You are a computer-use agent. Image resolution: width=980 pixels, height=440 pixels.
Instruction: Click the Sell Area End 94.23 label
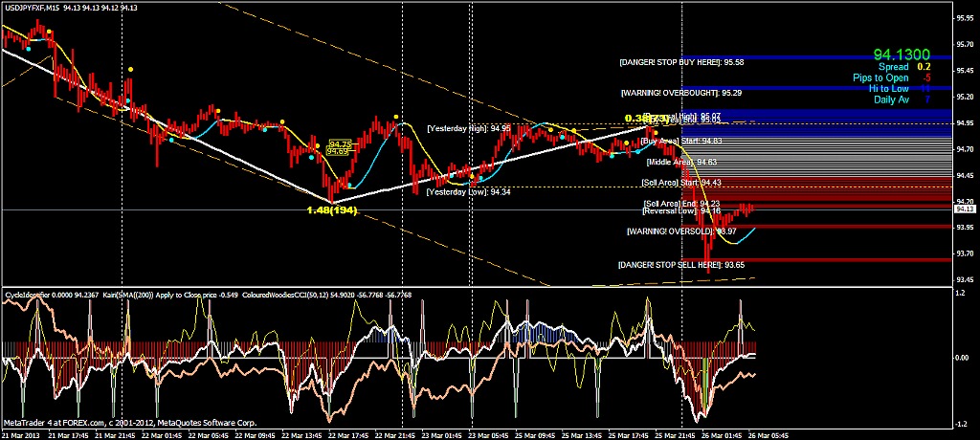coord(681,203)
